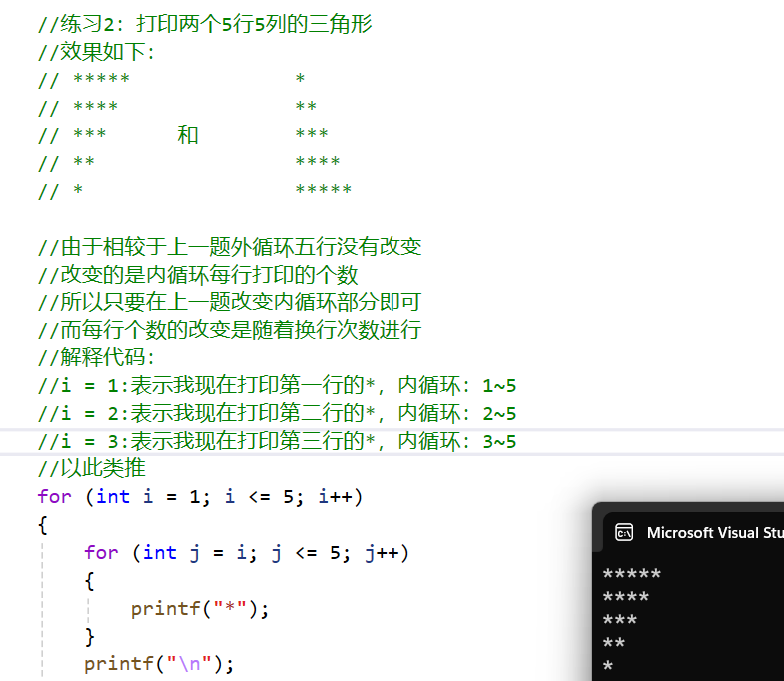Click the comment line starting '//i = 1:'

[277, 385]
